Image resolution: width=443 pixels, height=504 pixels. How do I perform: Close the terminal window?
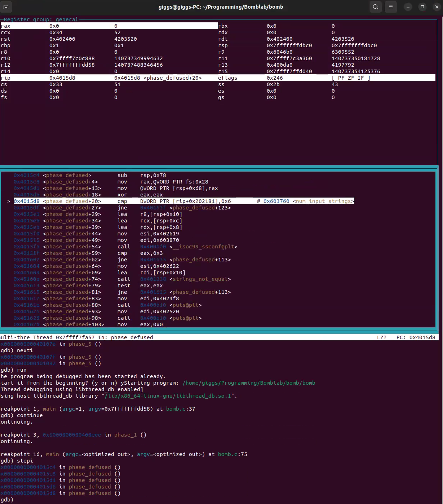pyautogui.click(x=437, y=7)
